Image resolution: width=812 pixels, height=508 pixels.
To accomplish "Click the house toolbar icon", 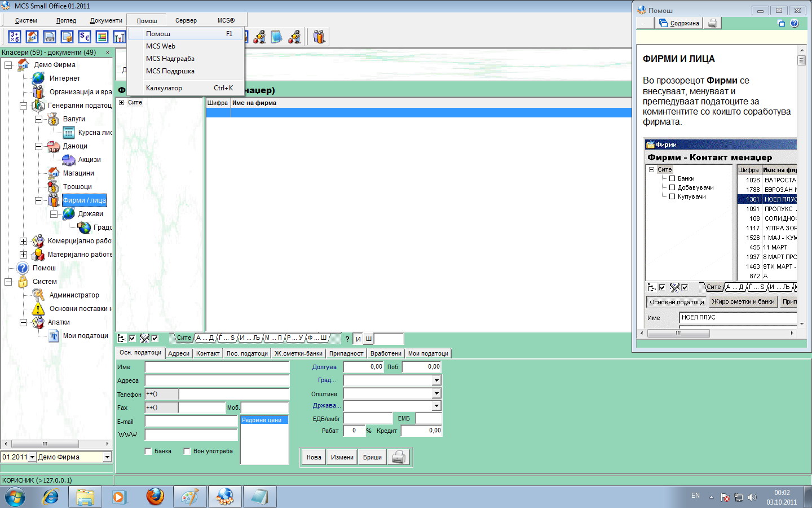I will pos(32,37).
